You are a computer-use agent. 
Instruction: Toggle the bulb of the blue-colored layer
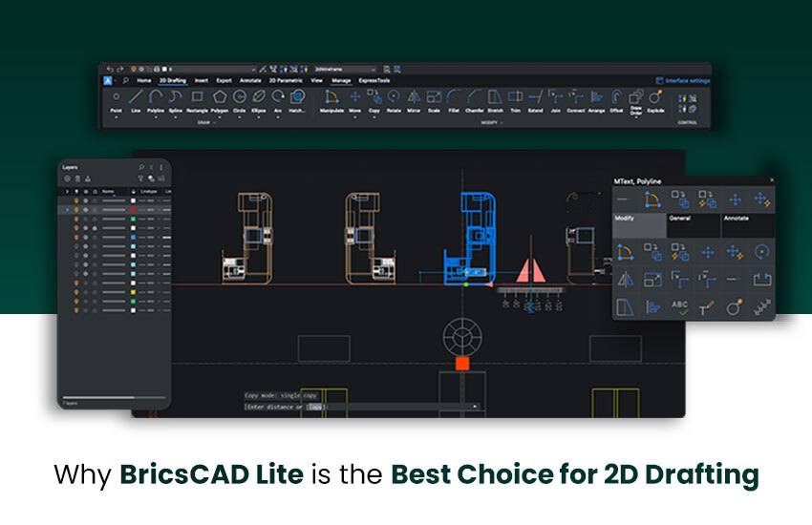click(76, 238)
